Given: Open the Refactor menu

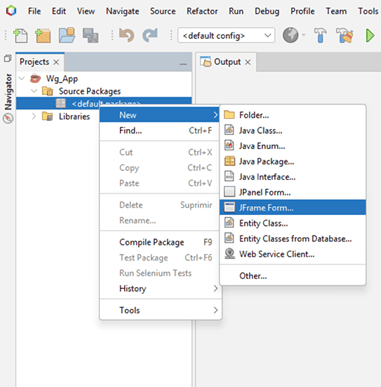Looking at the screenshot, I should [202, 11].
